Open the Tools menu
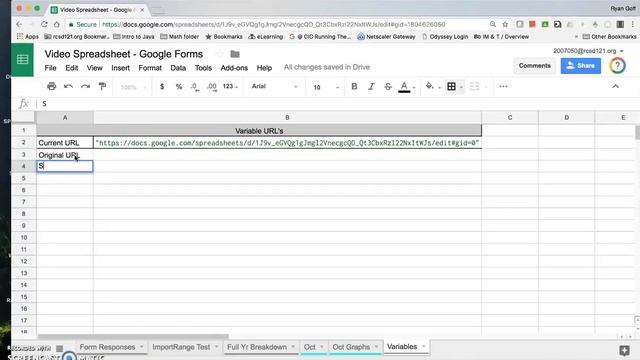640x360 pixels. (x=203, y=68)
